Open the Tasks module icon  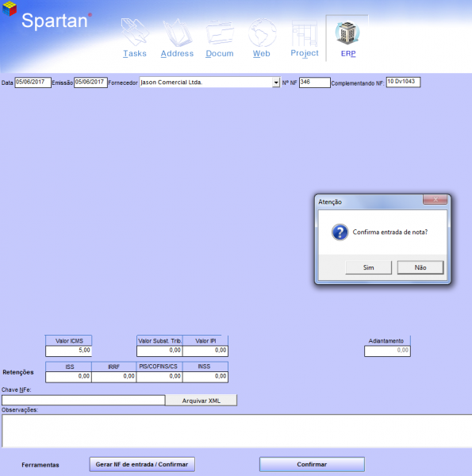tap(135, 33)
